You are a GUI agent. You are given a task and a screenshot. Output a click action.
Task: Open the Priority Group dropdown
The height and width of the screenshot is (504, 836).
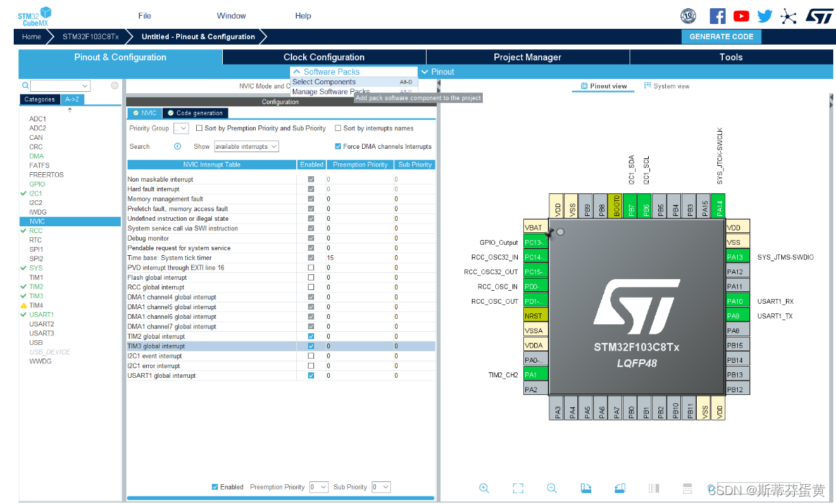point(181,128)
